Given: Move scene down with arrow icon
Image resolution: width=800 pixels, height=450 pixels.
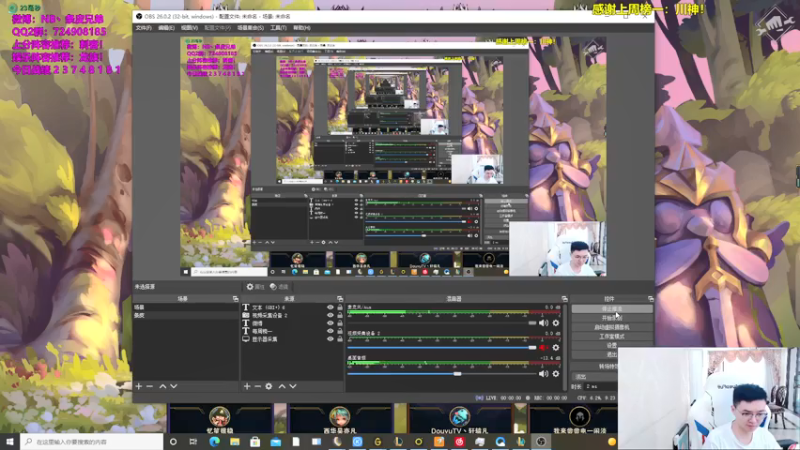Looking at the screenshot, I should (173, 386).
